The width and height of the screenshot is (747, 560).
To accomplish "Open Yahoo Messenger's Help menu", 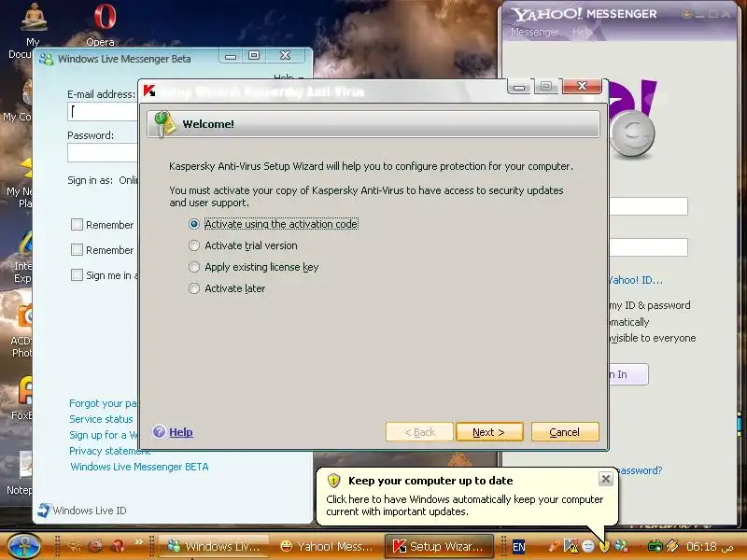I will tap(582, 32).
